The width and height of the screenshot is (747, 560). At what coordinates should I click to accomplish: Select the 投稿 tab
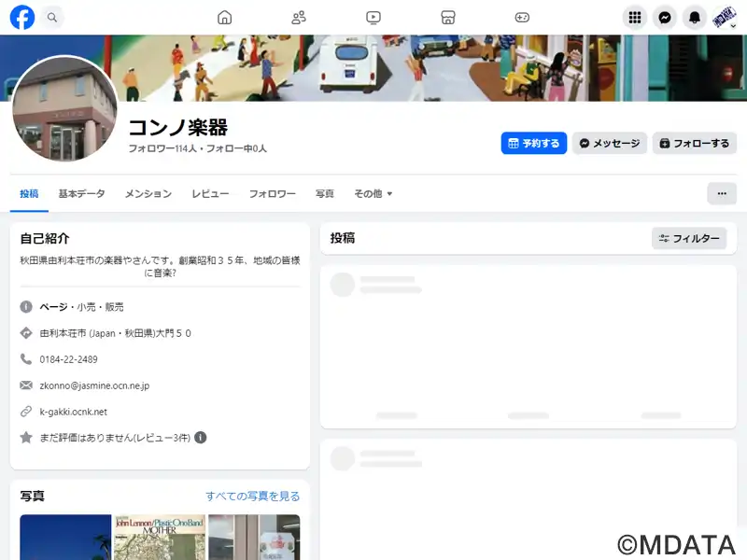[29, 194]
